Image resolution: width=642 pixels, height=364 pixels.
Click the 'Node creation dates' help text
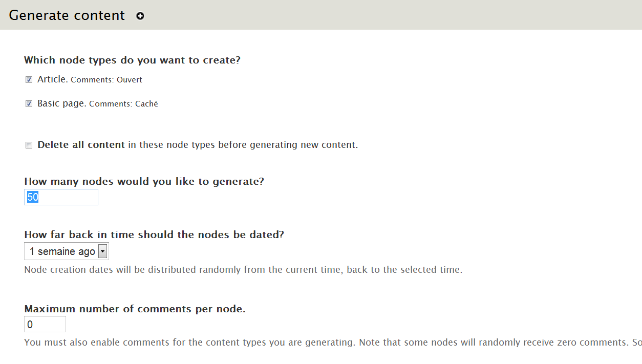243,270
